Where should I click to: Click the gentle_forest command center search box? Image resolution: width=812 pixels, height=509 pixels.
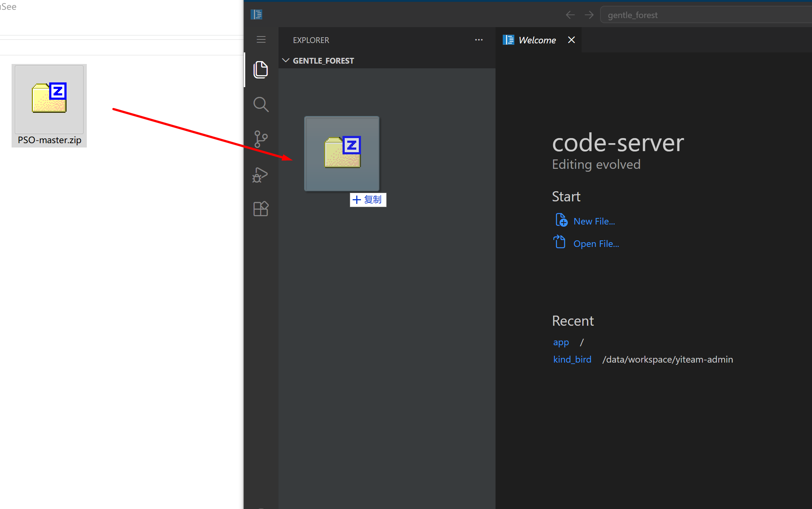click(x=706, y=15)
